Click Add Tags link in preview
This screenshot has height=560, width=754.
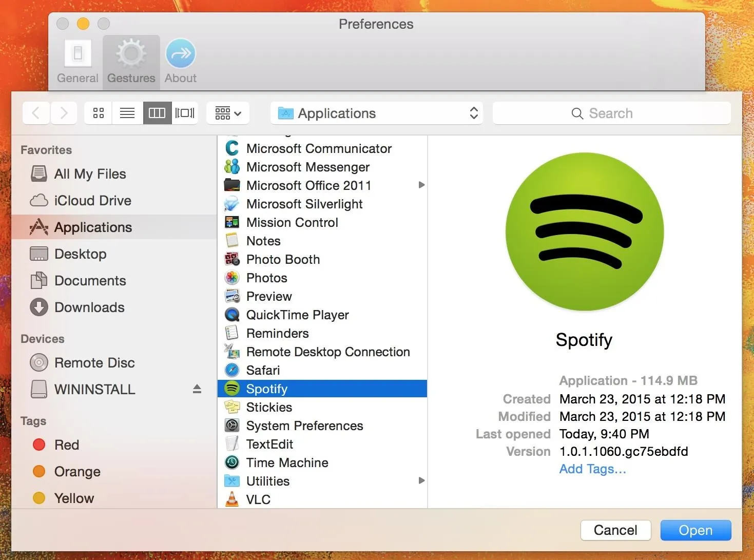[x=593, y=469]
